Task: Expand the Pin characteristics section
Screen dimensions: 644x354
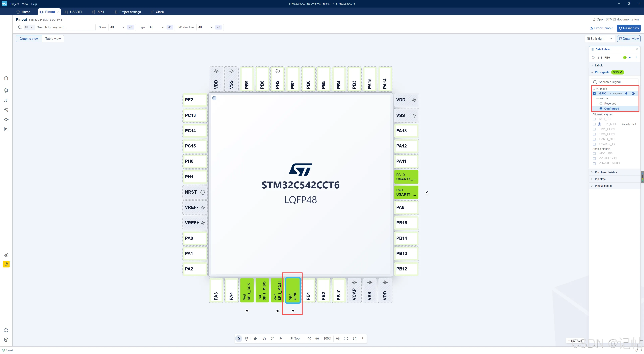Action: click(x=614, y=172)
